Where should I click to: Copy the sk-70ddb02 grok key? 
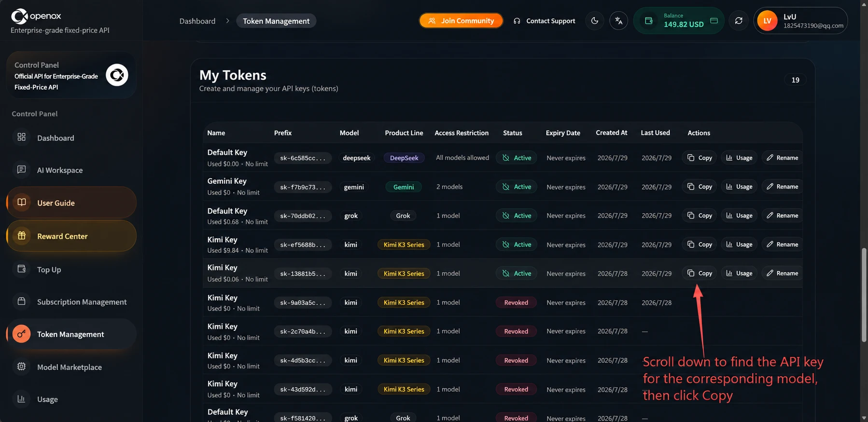700,216
